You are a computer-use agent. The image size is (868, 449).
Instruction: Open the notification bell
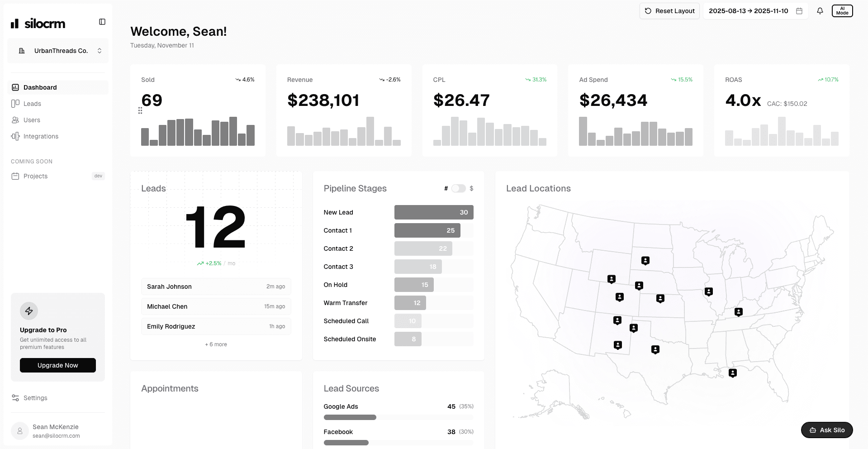[820, 11]
